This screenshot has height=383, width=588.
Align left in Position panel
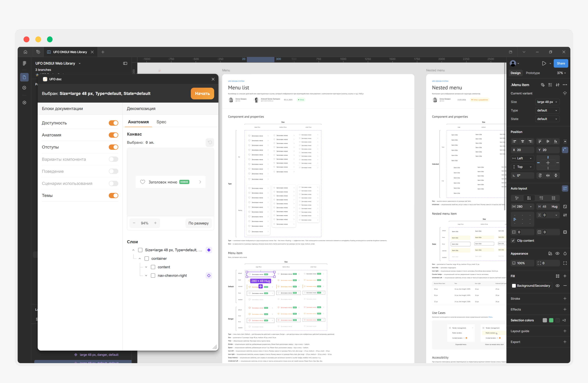click(515, 141)
